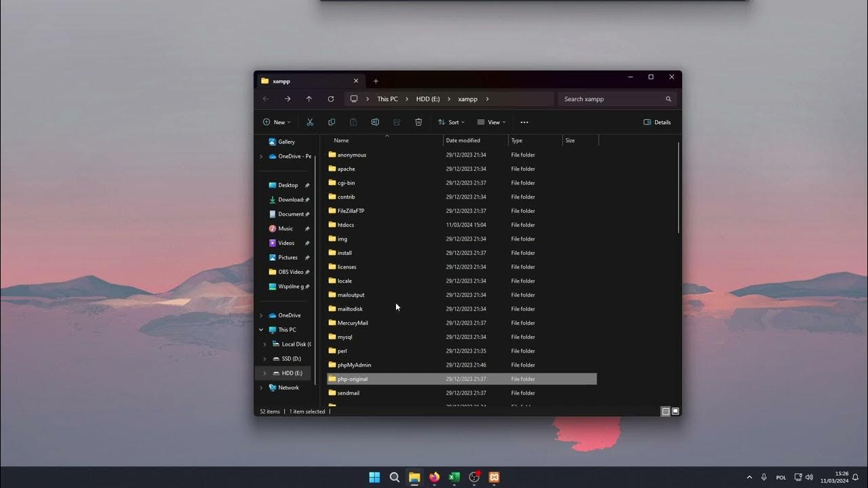Open Gallery in the sidebar
The width and height of the screenshot is (868, 488).
pyautogui.click(x=286, y=142)
